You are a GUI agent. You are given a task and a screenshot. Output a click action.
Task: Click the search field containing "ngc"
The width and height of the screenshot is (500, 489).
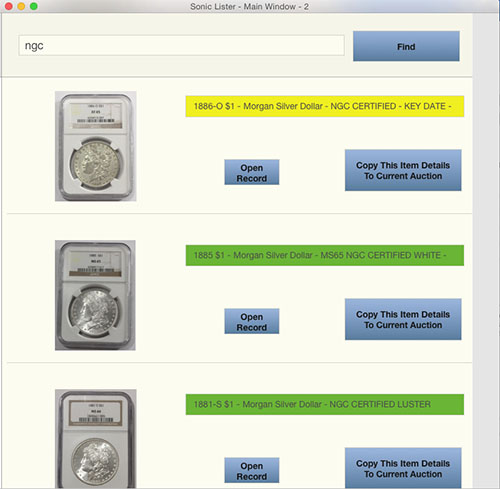coord(181,45)
